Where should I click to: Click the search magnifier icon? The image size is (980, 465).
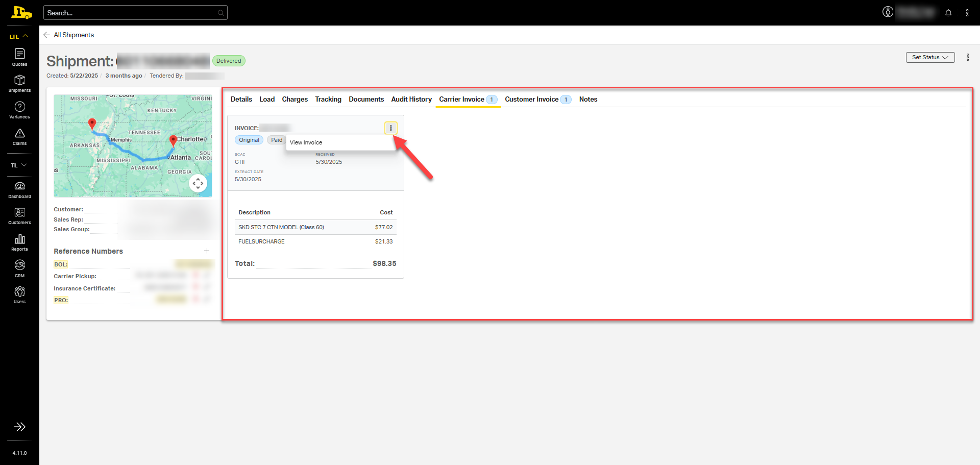(x=220, y=13)
